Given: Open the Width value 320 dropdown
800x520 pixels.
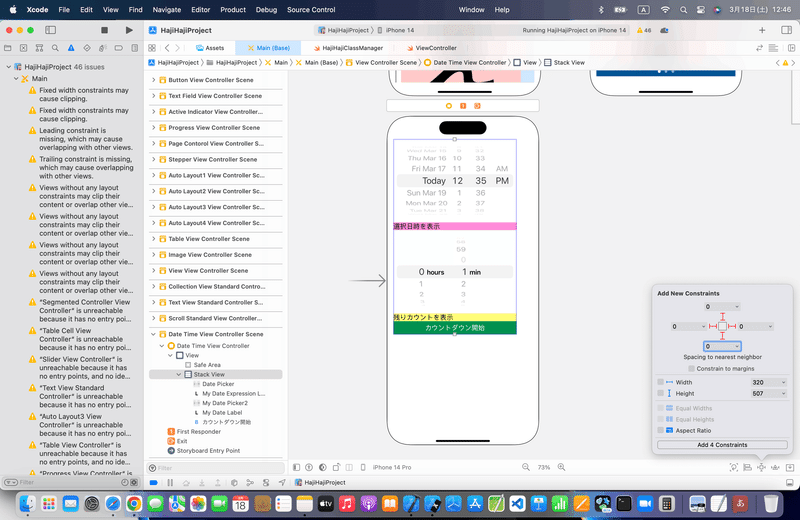Looking at the screenshot, I should (783, 382).
